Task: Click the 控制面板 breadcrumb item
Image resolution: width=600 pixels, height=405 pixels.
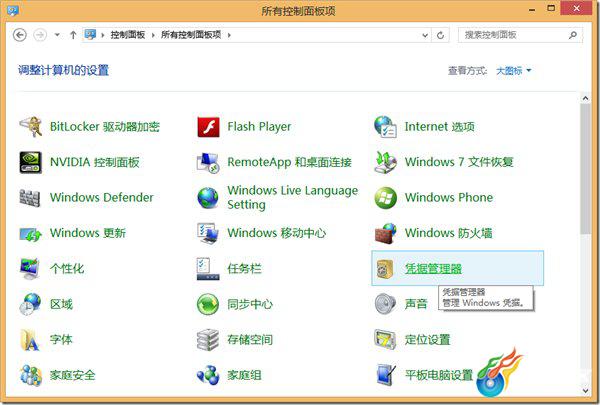Action: point(128,35)
